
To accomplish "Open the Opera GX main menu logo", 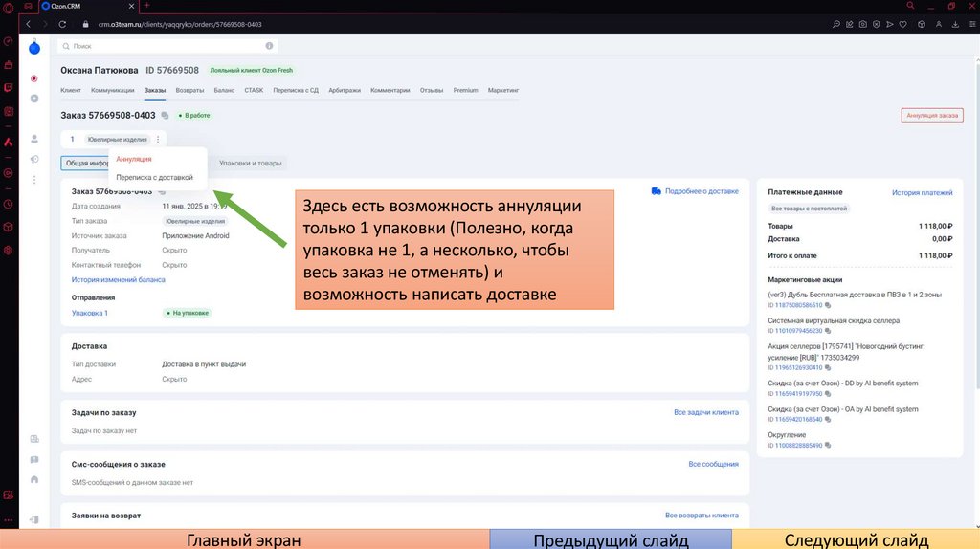I will [x=8, y=8].
